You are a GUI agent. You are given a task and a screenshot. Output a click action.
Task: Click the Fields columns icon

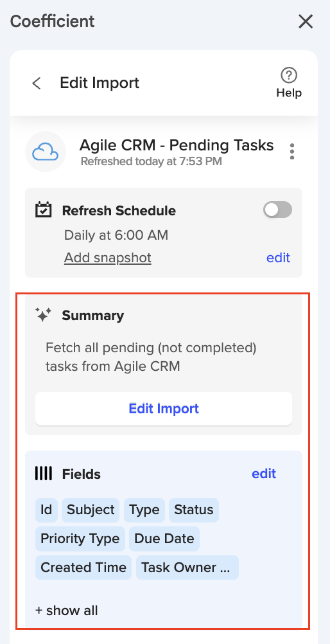point(44,474)
